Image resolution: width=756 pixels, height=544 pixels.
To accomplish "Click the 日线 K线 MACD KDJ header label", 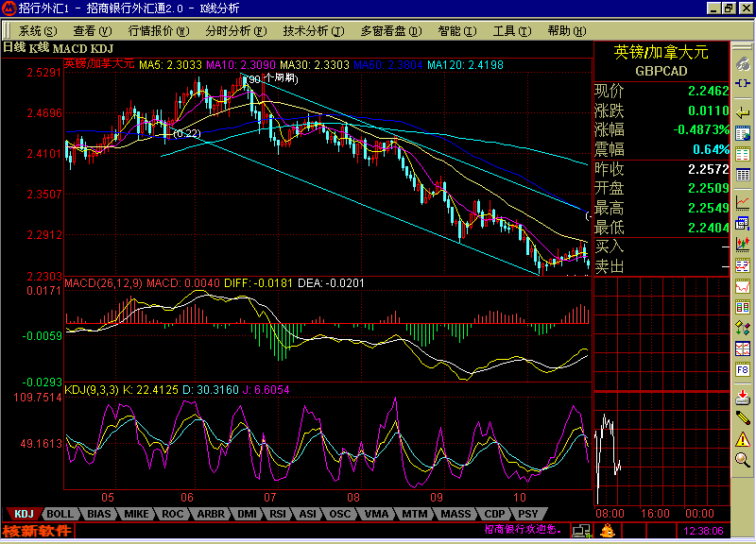I will 59,48.
